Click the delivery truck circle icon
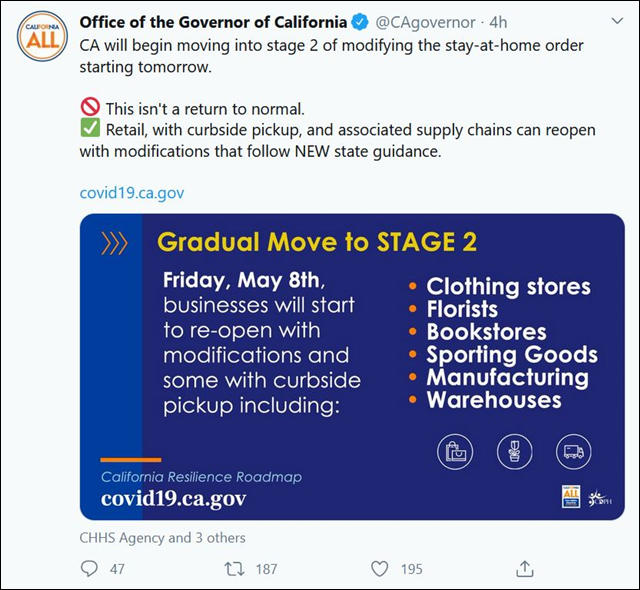The image size is (640, 590). point(573,452)
